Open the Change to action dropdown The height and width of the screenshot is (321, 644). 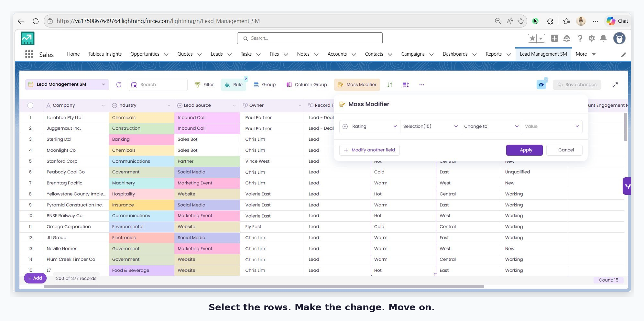click(x=491, y=127)
